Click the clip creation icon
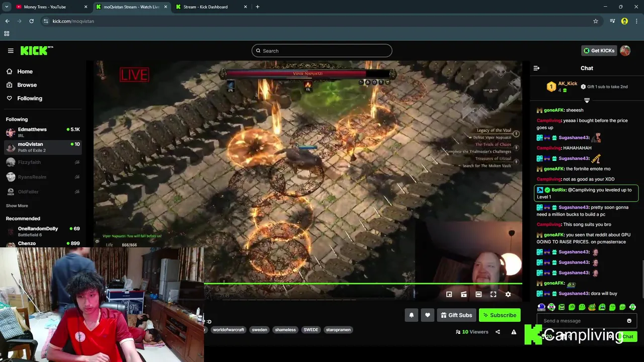Viewport: 644px width, 362px height. coord(464,295)
